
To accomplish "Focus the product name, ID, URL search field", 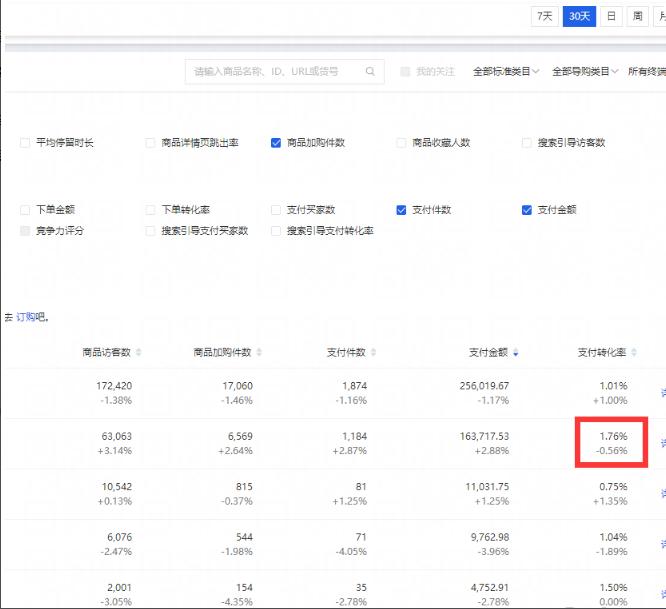I will tap(275, 72).
